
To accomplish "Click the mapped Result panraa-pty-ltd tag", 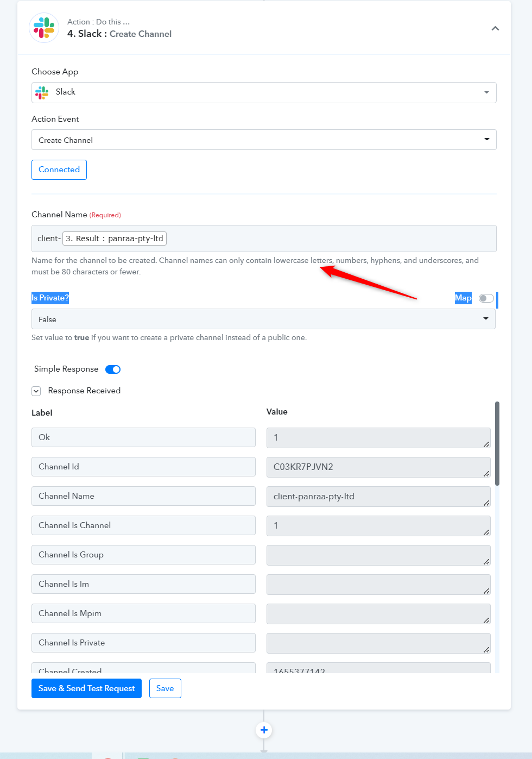I will tap(115, 239).
